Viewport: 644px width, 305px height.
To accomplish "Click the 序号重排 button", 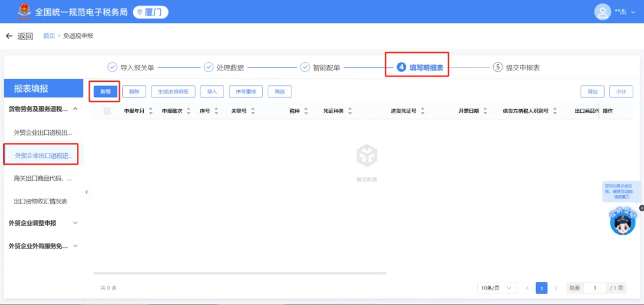I will [x=246, y=92].
